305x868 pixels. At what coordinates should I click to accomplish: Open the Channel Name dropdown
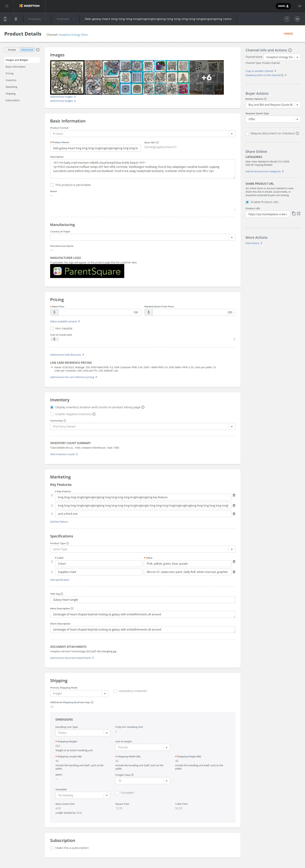(x=282, y=57)
